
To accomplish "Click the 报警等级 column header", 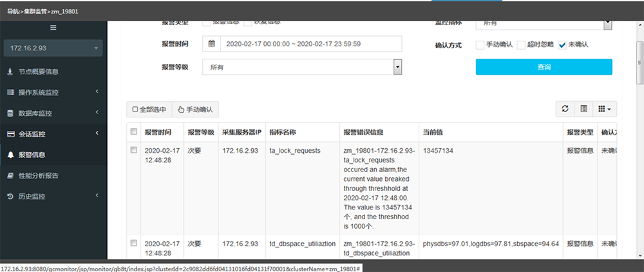I will 201,132.
